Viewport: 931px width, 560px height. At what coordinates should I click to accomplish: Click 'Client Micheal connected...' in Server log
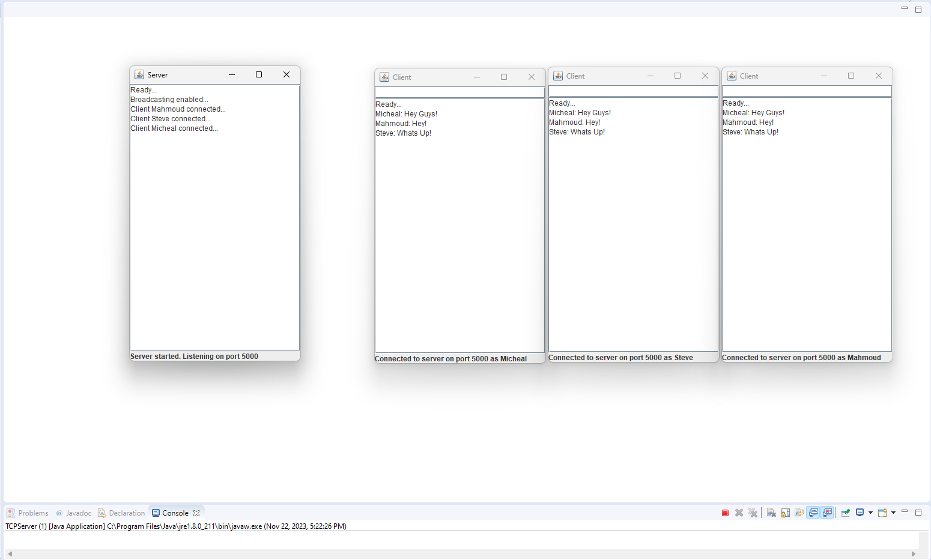click(x=174, y=128)
